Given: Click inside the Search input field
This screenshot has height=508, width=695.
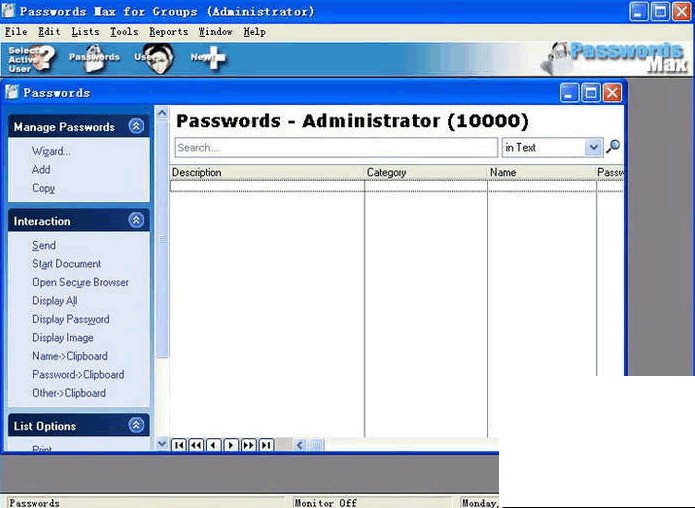Looking at the screenshot, I should tap(336, 147).
